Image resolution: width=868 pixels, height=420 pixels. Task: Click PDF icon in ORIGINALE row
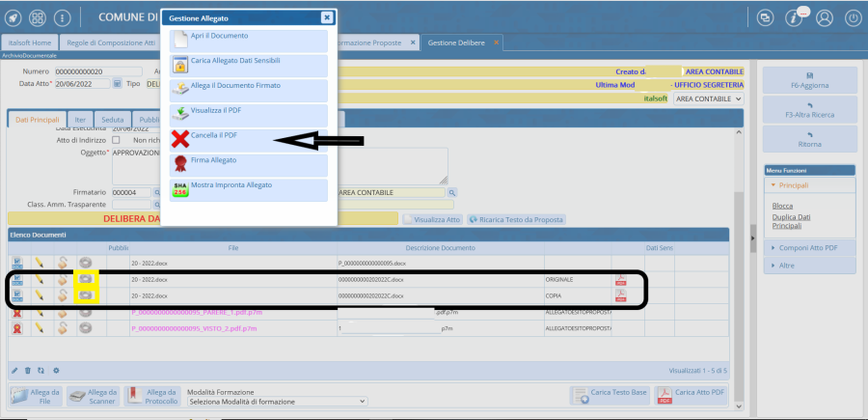point(621,279)
